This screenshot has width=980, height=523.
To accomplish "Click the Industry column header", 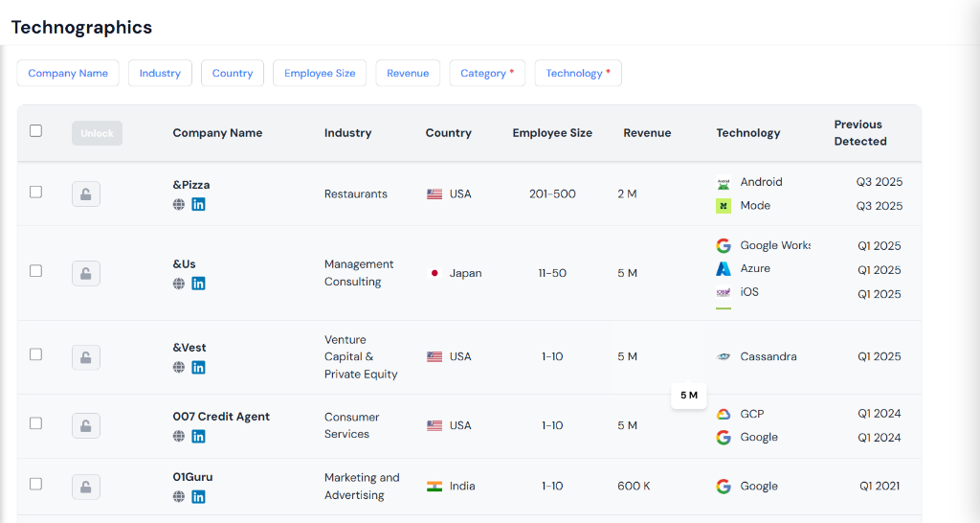I will coord(347,132).
